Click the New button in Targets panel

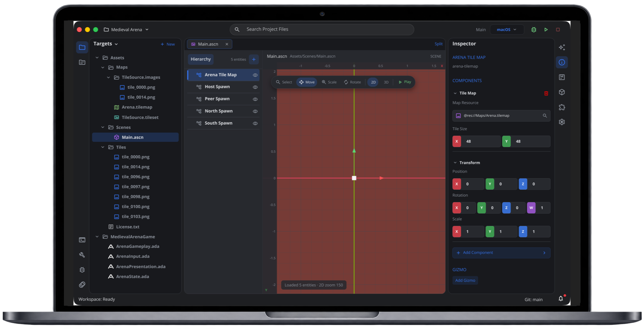168,44
